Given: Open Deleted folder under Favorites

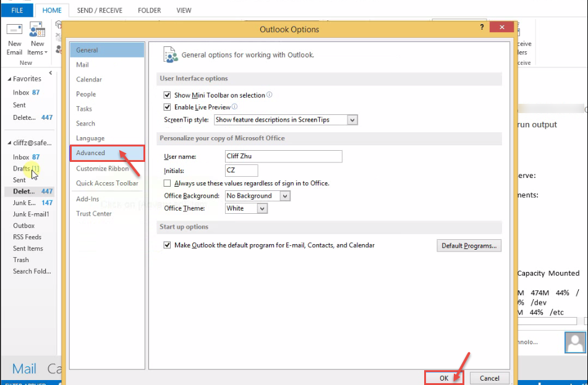Looking at the screenshot, I should 33,117.
